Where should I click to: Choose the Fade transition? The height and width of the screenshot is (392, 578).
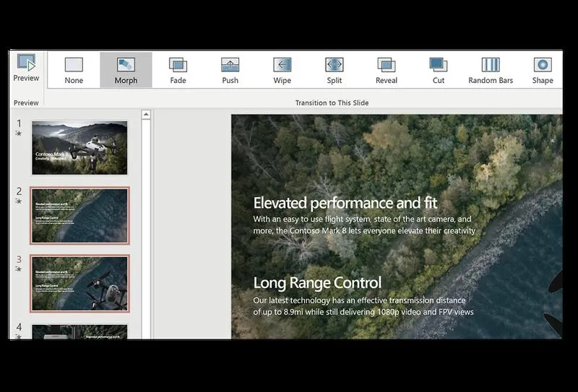178,70
